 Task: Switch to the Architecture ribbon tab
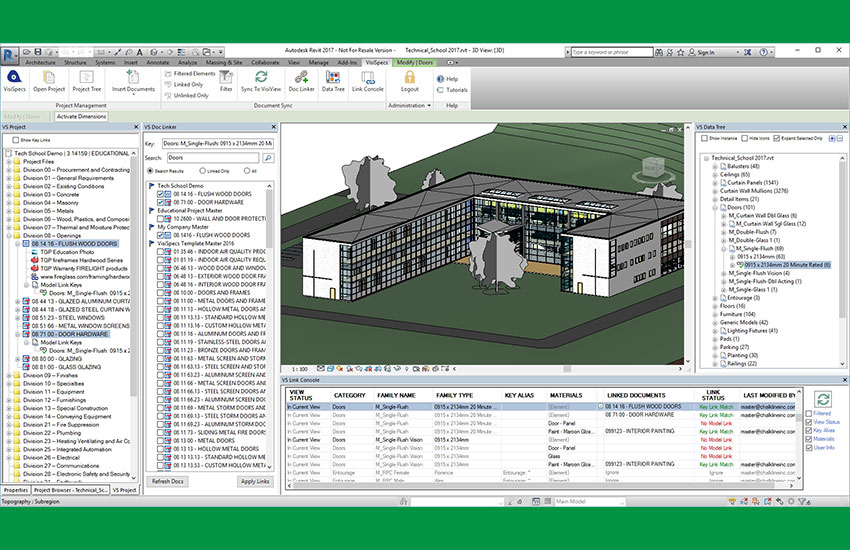point(40,62)
